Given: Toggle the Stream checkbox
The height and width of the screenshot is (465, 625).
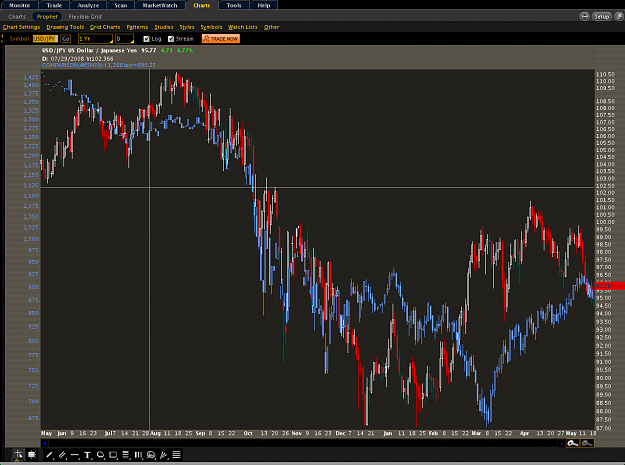Looking at the screenshot, I should (x=171, y=39).
